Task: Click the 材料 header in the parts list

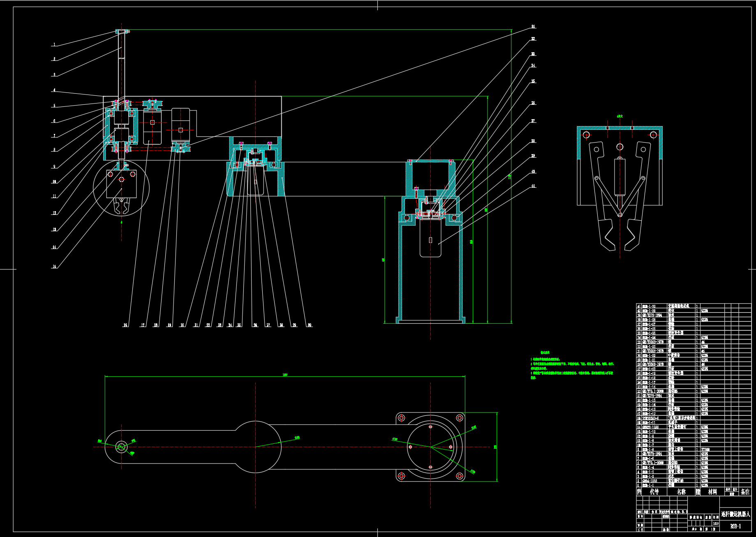Action: pyautogui.click(x=712, y=491)
